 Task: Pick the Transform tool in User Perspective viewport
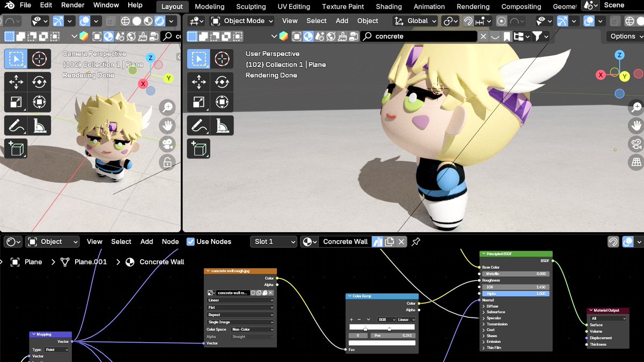coord(222,101)
